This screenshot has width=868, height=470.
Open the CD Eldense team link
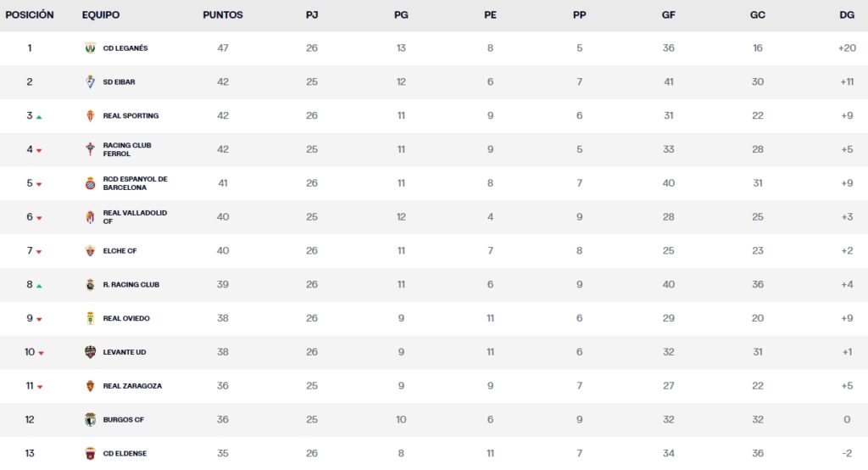coord(125,454)
